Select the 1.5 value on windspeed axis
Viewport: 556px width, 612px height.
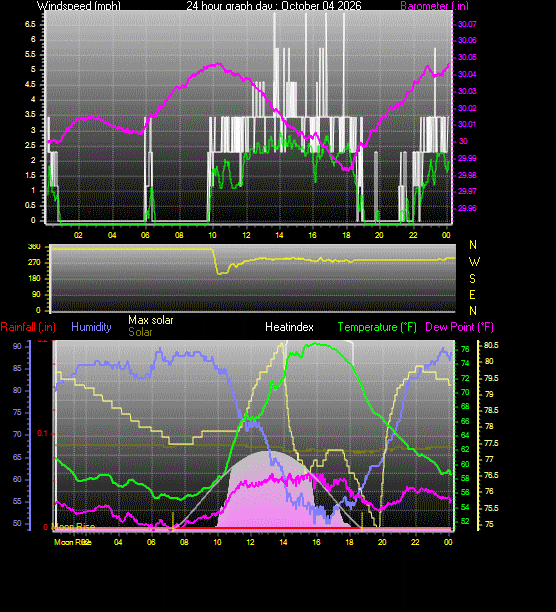click(30, 175)
